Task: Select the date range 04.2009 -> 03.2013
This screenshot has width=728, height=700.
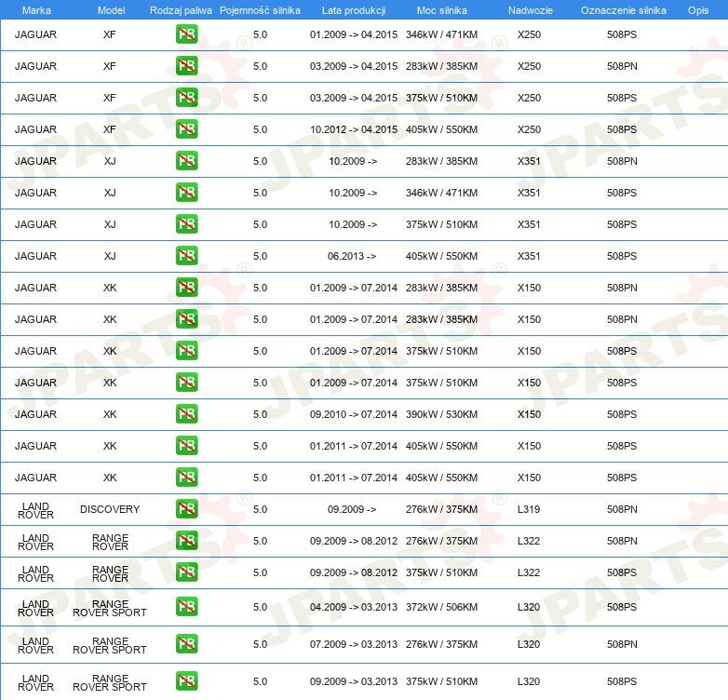Action: click(x=354, y=607)
